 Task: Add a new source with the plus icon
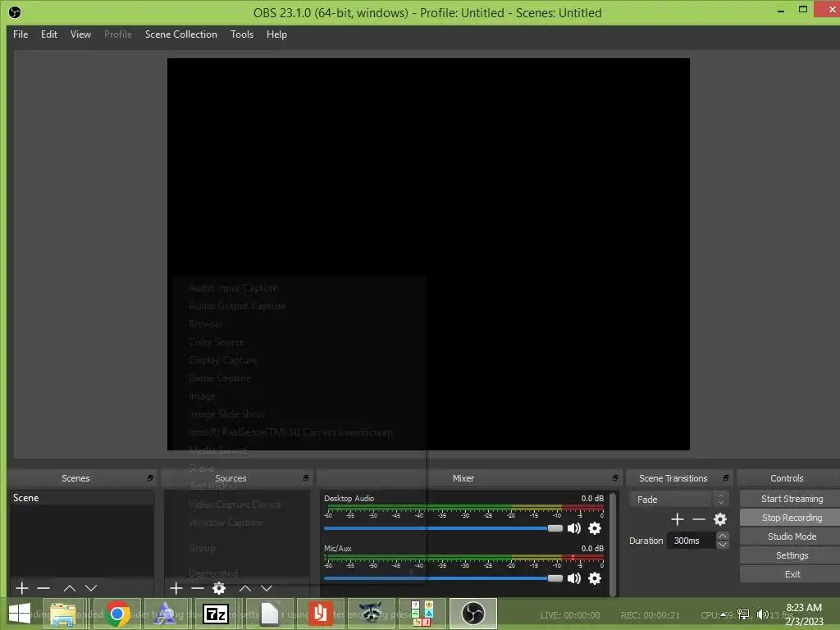(x=176, y=588)
